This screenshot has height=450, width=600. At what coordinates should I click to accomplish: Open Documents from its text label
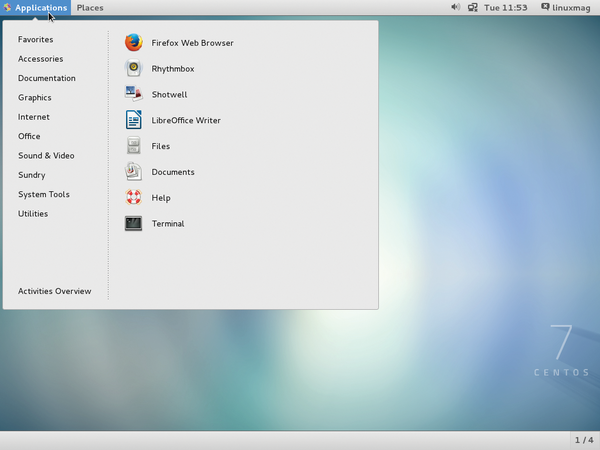[x=173, y=172]
